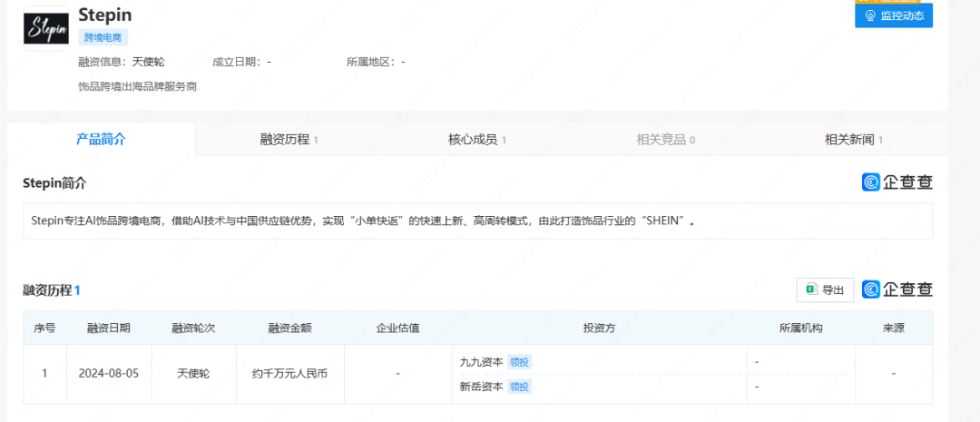Viewport: 980px width, 422px height.
Task: Select the 跨境电商 tag
Action: tap(103, 37)
